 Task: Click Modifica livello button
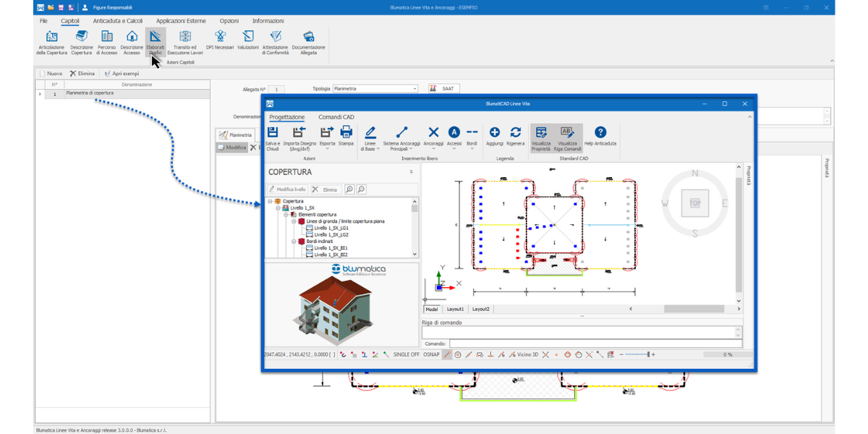(x=287, y=190)
